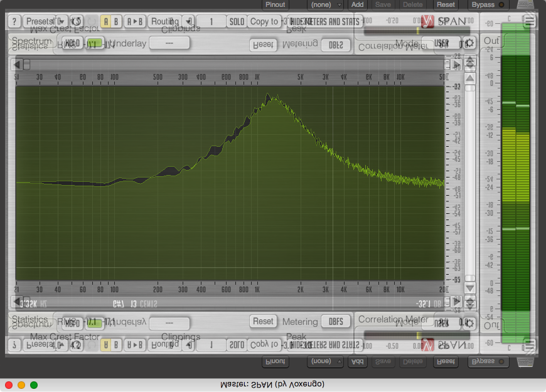
Task: Click the correlation meter bar
Action: pyautogui.click(x=391, y=31)
